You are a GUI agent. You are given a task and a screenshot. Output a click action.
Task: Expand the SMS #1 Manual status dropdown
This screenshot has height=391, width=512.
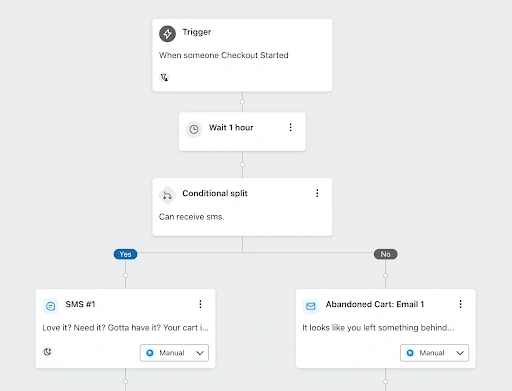[x=174, y=353]
